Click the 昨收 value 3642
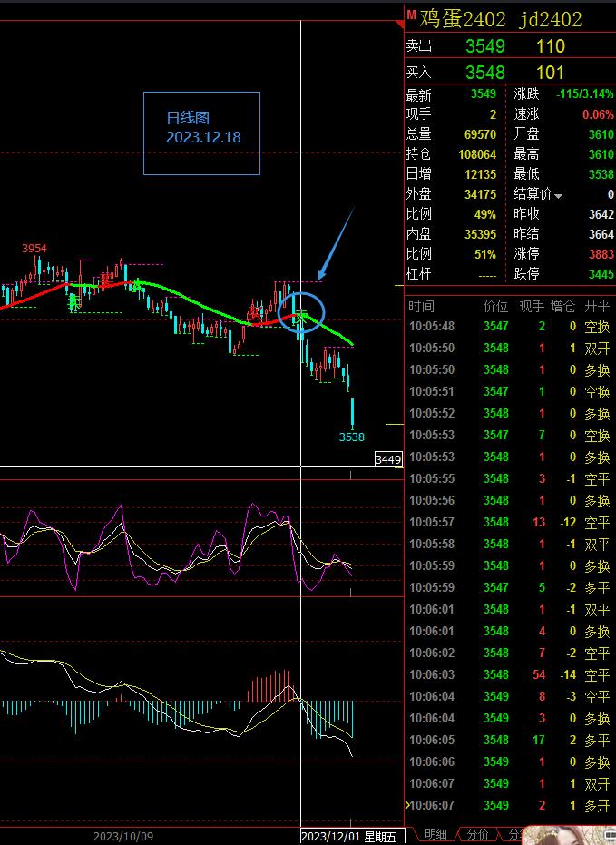 click(x=601, y=214)
